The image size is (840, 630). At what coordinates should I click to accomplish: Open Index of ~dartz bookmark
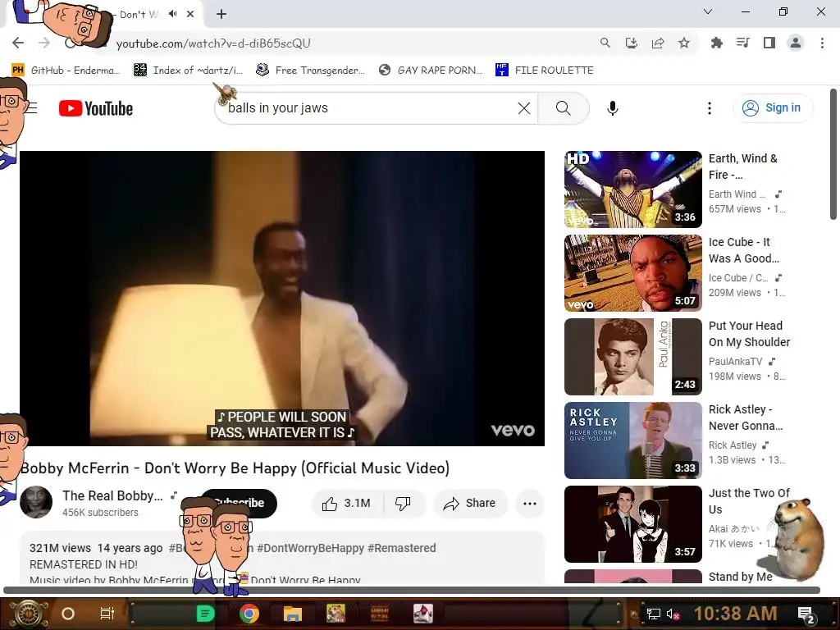pos(188,71)
